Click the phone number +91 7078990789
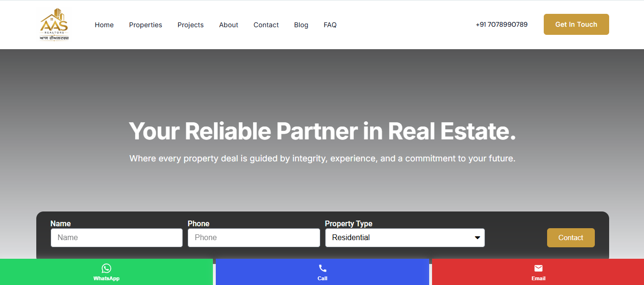The width and height of the screenshot is (644, 285). (x=502, y=24)
